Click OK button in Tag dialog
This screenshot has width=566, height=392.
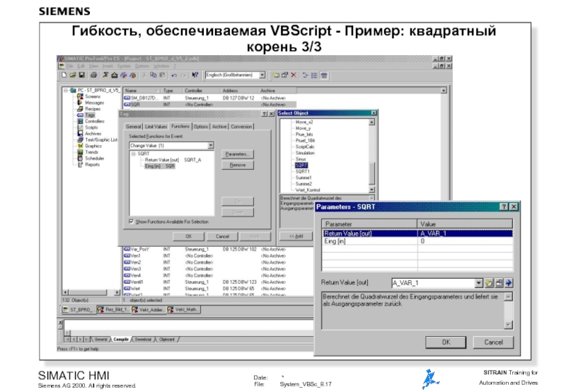point(188,236)
